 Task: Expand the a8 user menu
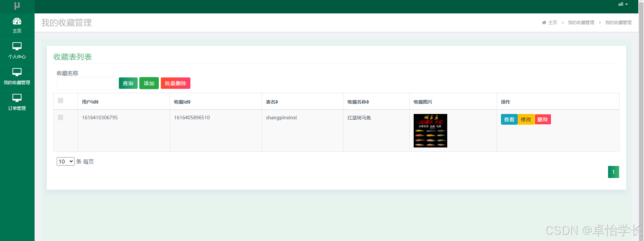tap(623, 4)
